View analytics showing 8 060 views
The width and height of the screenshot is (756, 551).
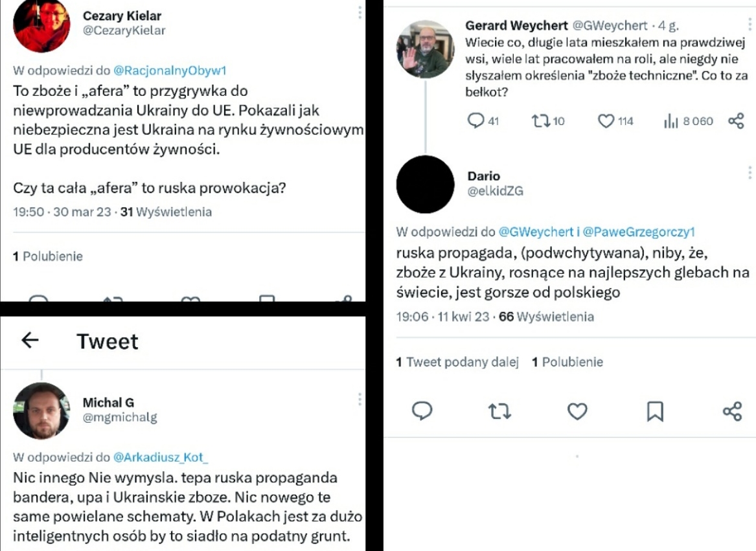(670, 120)
